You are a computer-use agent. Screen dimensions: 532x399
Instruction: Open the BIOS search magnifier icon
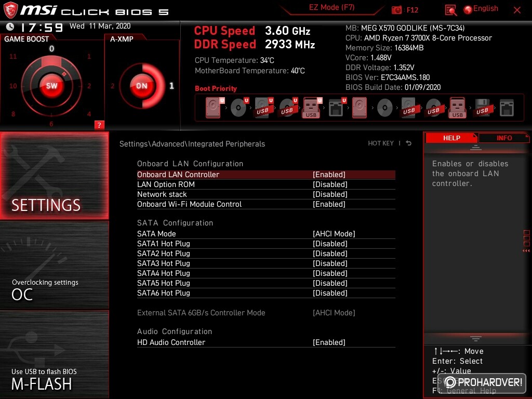(451, 10)
